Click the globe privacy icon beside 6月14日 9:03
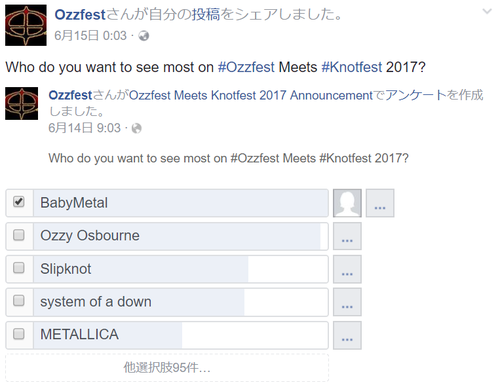Viewport: 500px width, 391px height. 136,128
